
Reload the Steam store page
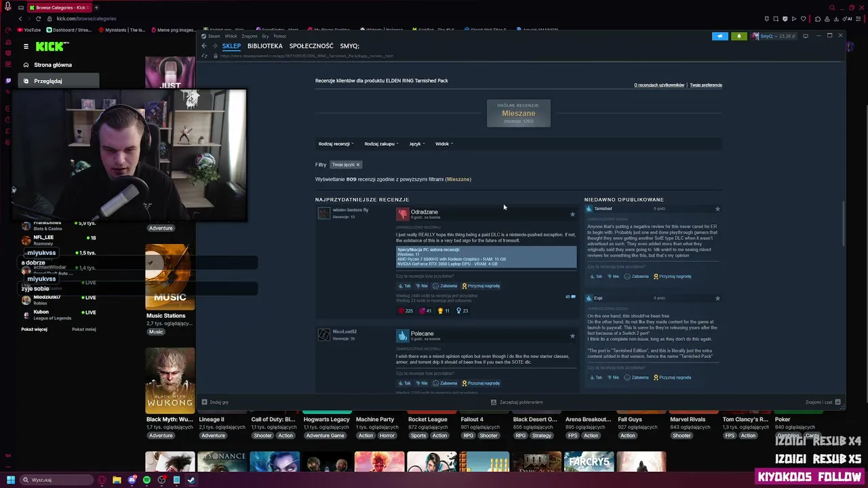[x=204, y=56]
